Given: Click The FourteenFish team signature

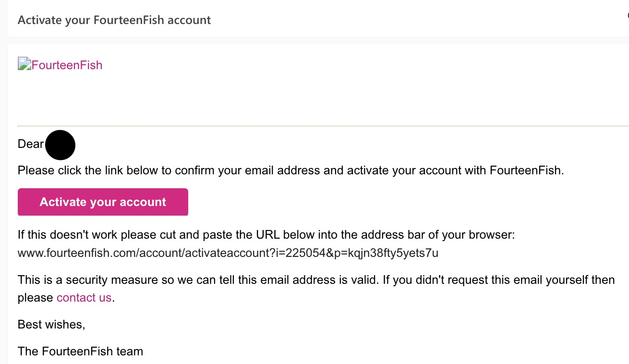Looking at the screenshot, I should click(81, 352).
